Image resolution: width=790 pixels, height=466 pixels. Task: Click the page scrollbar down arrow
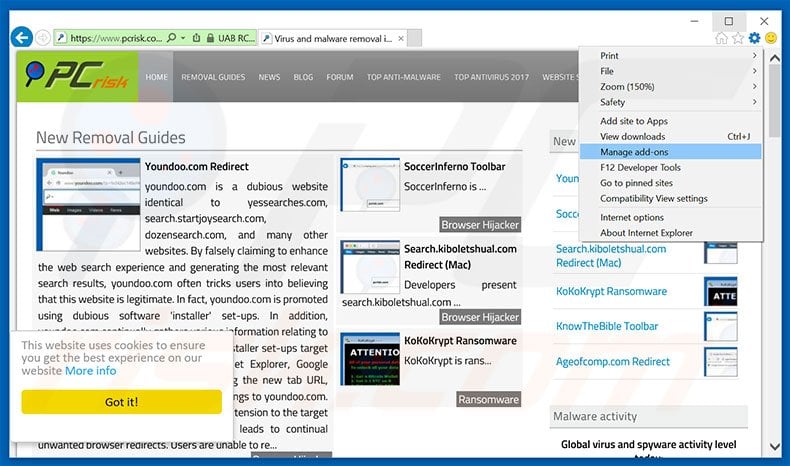click(x=774, y=446)
